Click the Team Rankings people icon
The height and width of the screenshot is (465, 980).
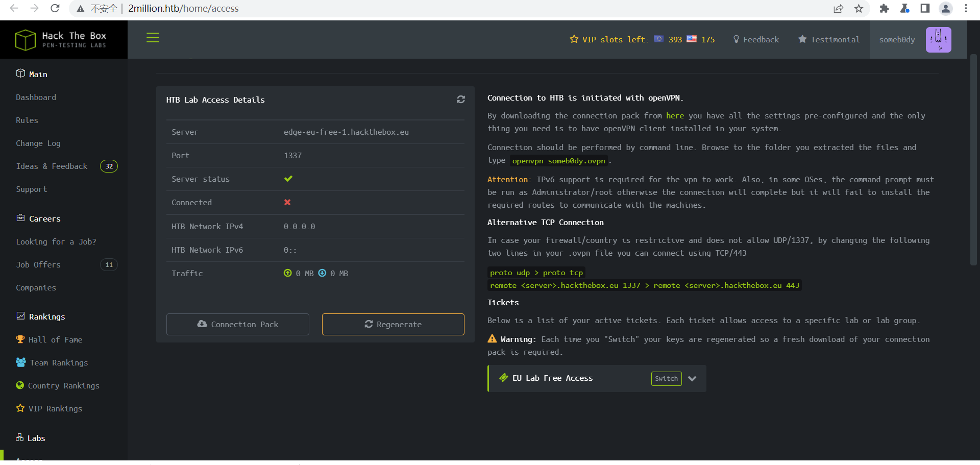[20, 362]
